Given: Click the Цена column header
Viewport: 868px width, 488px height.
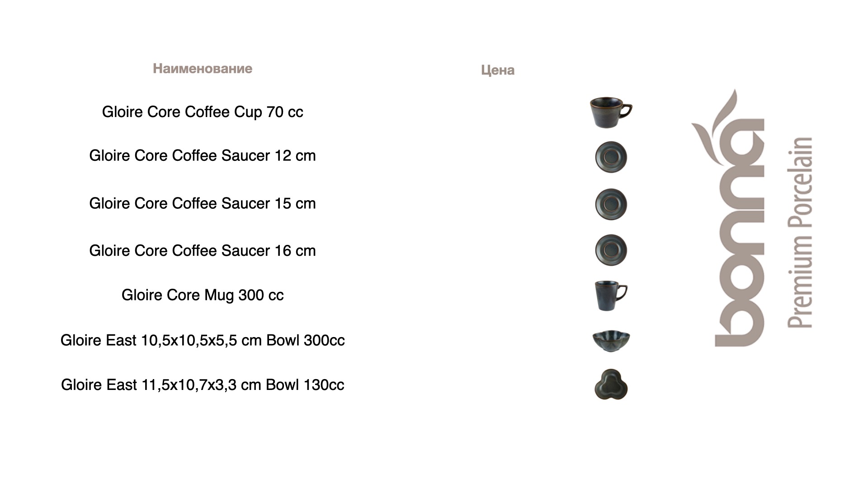Looking at the screenshot, I should (498, 70).
